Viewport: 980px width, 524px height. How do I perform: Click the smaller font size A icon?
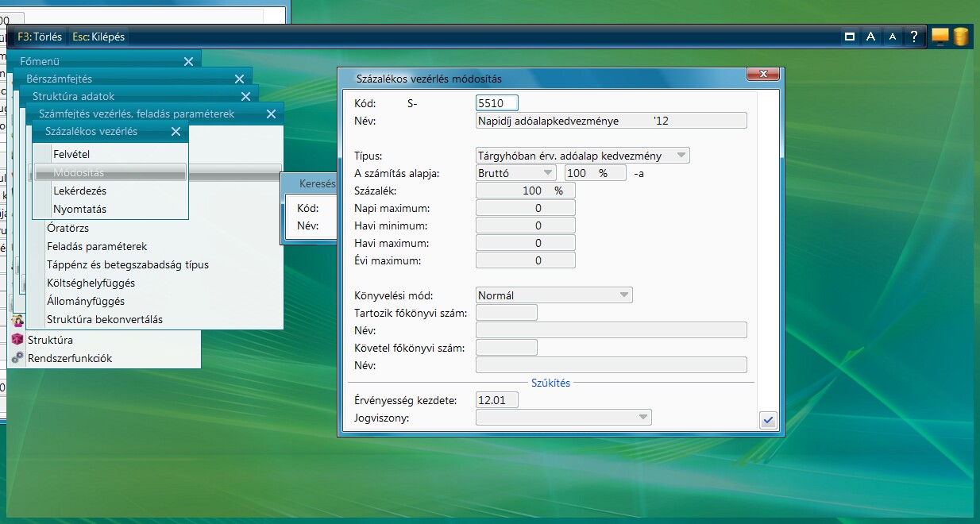(893, 37)
